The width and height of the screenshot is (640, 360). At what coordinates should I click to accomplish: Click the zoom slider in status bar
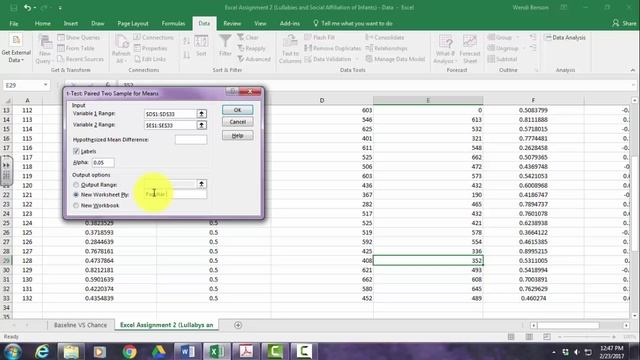(588, 337)
